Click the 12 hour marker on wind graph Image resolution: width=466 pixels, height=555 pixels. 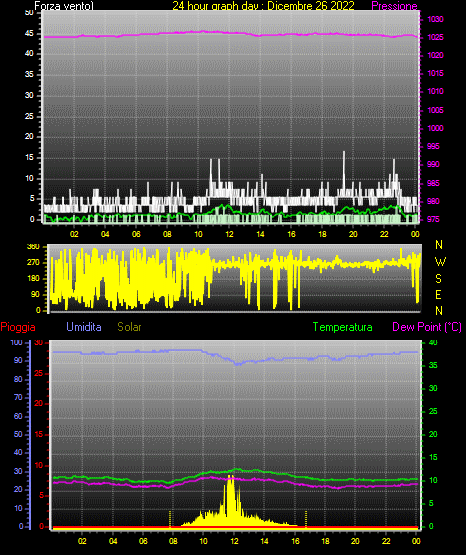229,234
